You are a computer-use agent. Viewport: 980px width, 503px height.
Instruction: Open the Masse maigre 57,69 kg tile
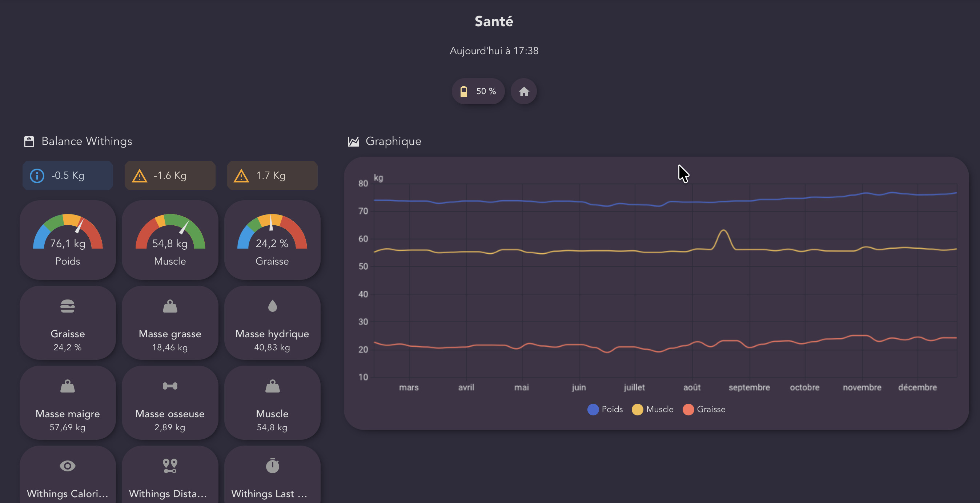click(67, 403)
